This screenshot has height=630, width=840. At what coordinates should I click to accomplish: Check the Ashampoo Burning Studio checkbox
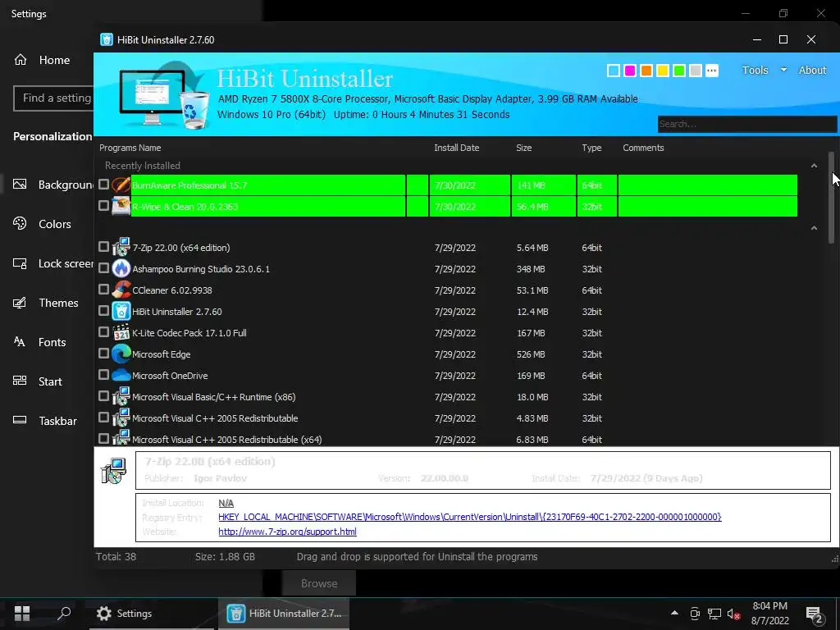coord(104,268)
